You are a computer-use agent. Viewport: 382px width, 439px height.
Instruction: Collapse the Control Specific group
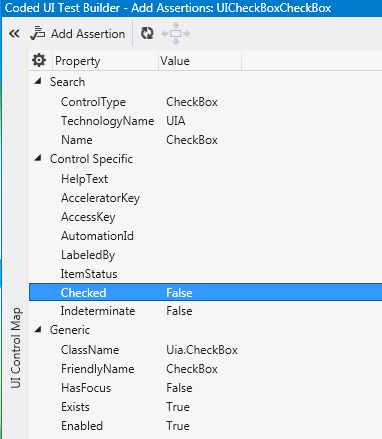click(38, 158)
